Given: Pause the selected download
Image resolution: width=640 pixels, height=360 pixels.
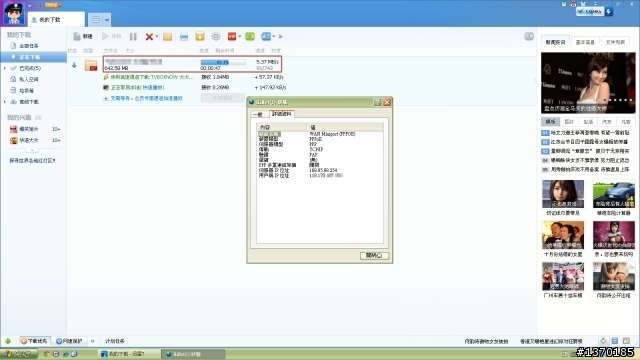Looking at the screenshot, I should [133, 36].
